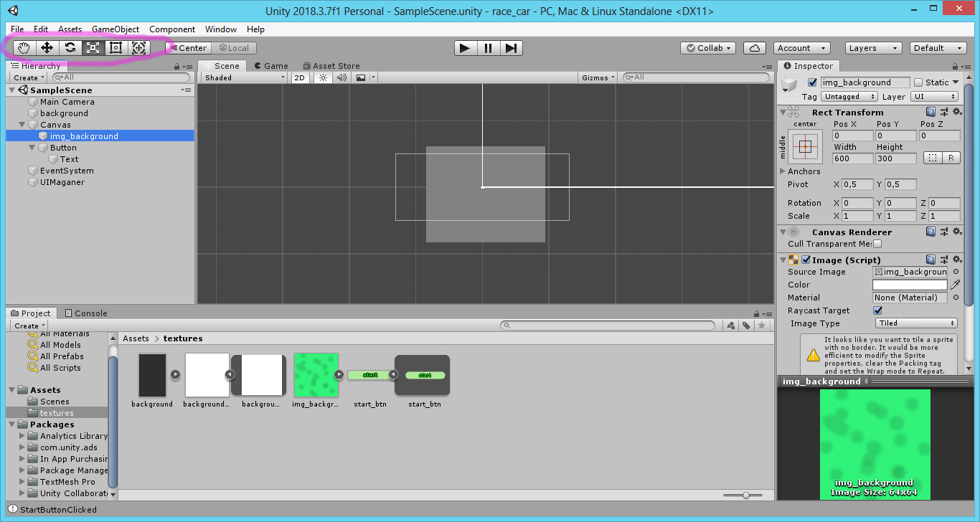
Task: Open the Collab button
Action: click(x=708, y=48)
